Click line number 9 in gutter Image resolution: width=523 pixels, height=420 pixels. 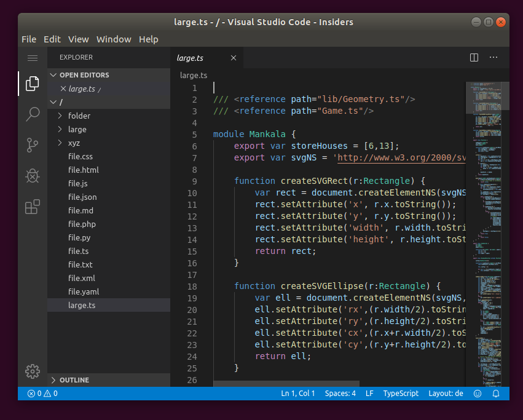(194, 181)
